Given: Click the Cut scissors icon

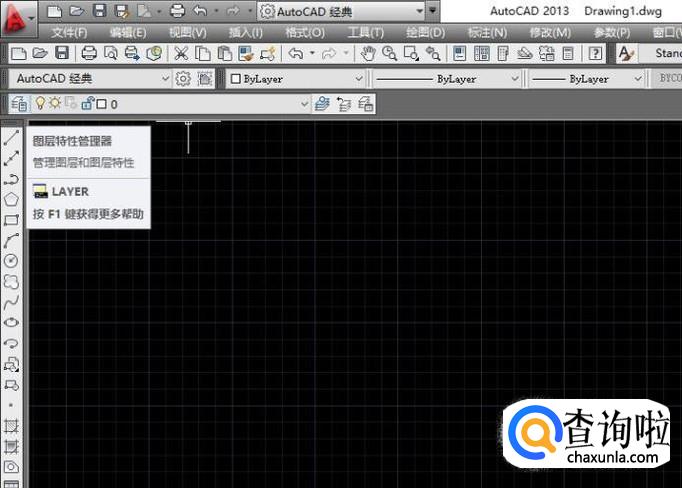Looking at the screenshot, I should pyautogui.click(x=181, y=54).
